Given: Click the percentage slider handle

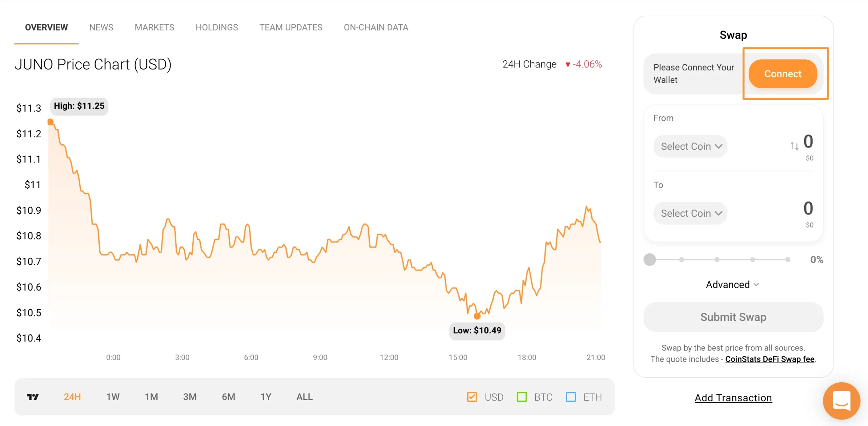Looking at the screenshot, I should (650, 259).
